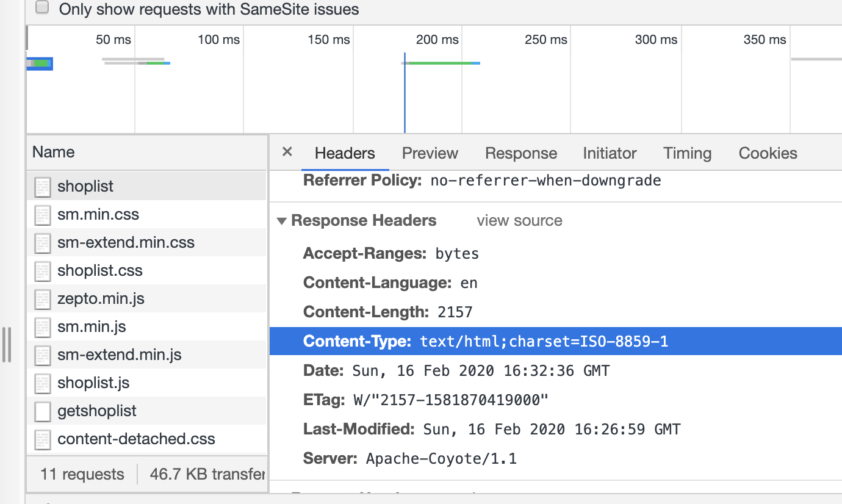The image size is (842, 504).
Task: Click the ETag header value
Action: click(451, 400)
